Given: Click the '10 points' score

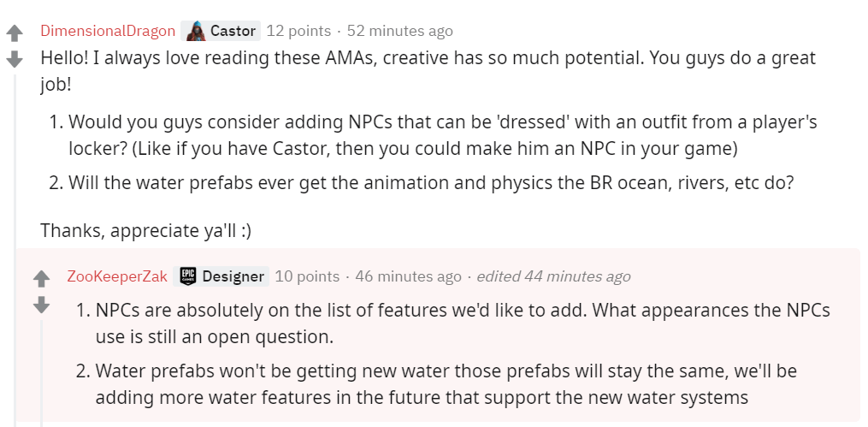Looking at the screenshot, I should coord(307,276).
